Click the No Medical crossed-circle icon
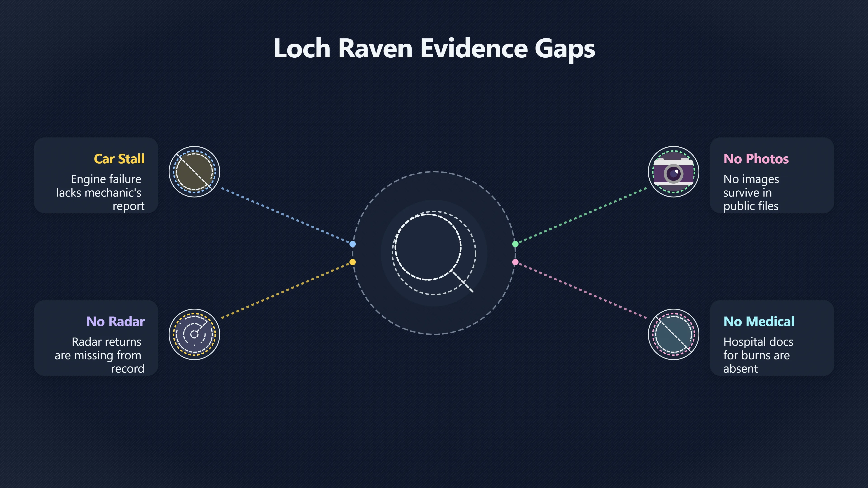Image resolution: width=868 pixels, height=488 pixels. tap(674, 334)
